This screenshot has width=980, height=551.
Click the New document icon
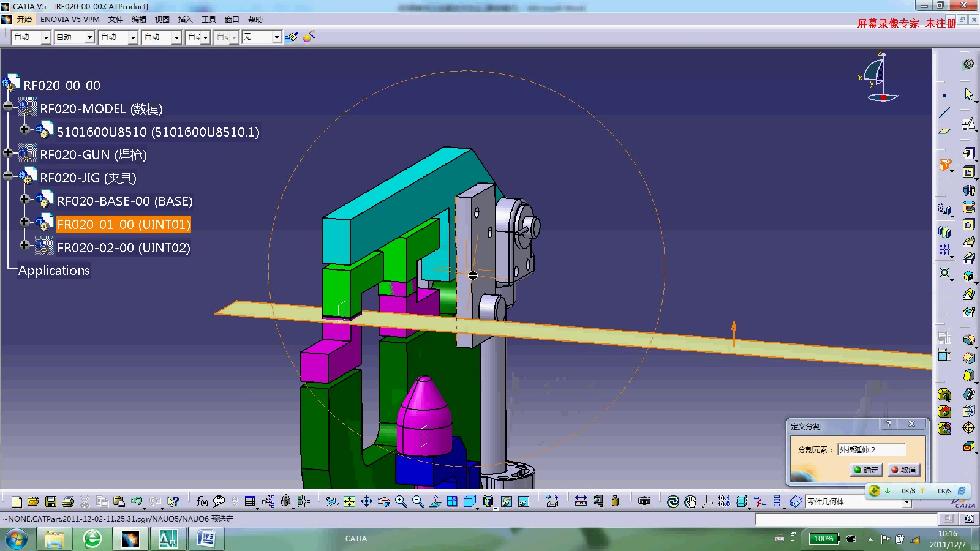click(x=17, y=501)
